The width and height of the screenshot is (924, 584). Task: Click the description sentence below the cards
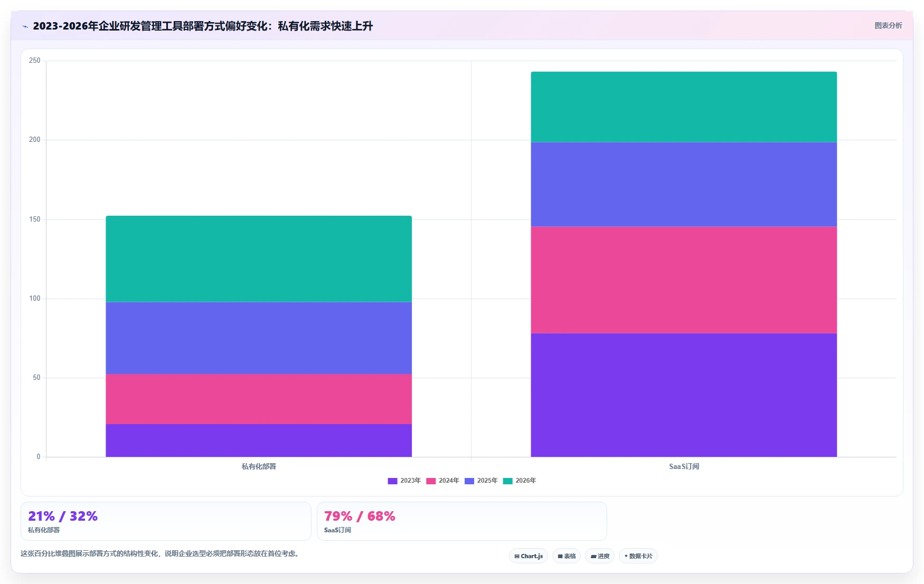pos(161,553)
